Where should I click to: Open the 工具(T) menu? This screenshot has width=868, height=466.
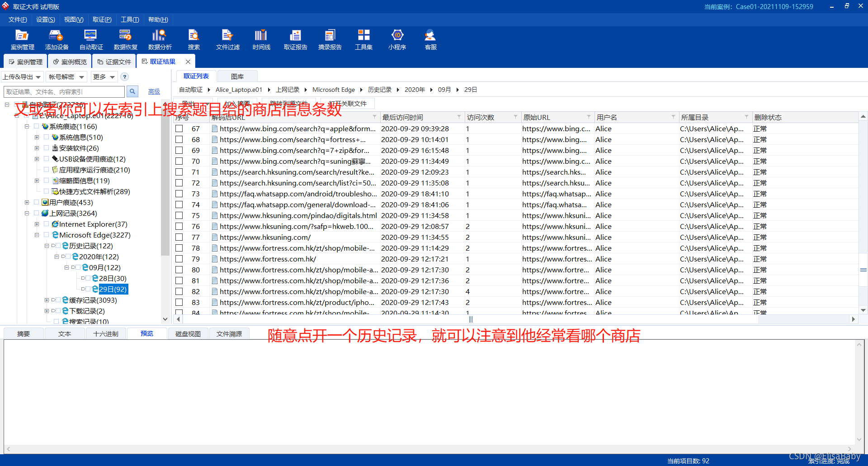pyautogui.click(x=130, y=19)
